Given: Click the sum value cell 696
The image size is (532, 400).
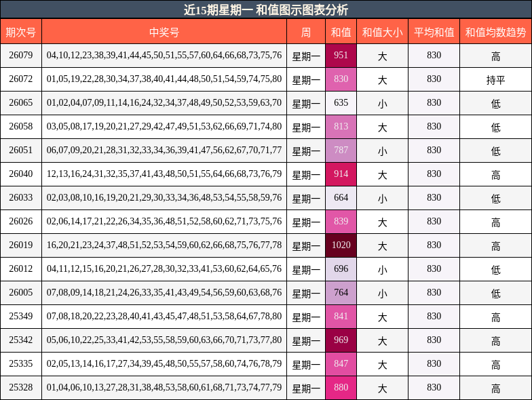Looking at the screenshot, I should click(341, 268).
